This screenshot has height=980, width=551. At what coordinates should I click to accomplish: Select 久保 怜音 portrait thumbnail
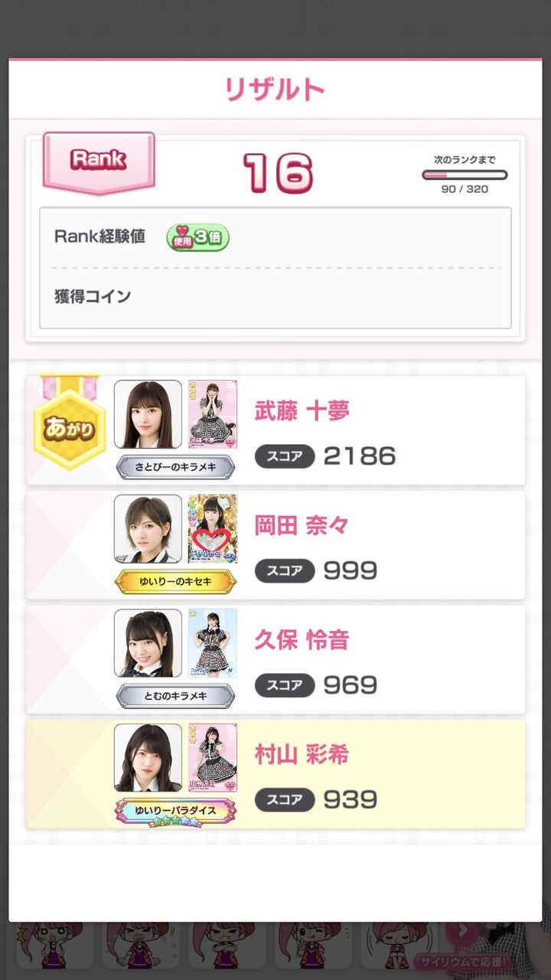point(148,643)
